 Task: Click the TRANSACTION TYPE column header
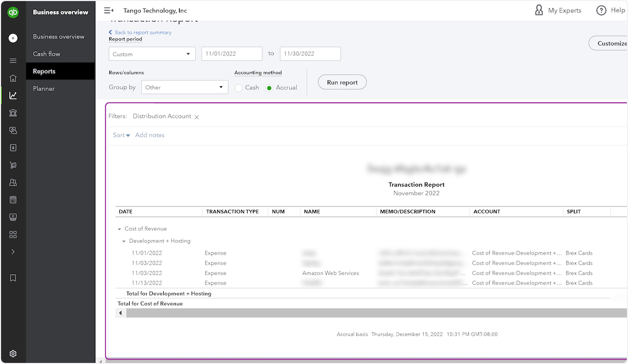232,212
